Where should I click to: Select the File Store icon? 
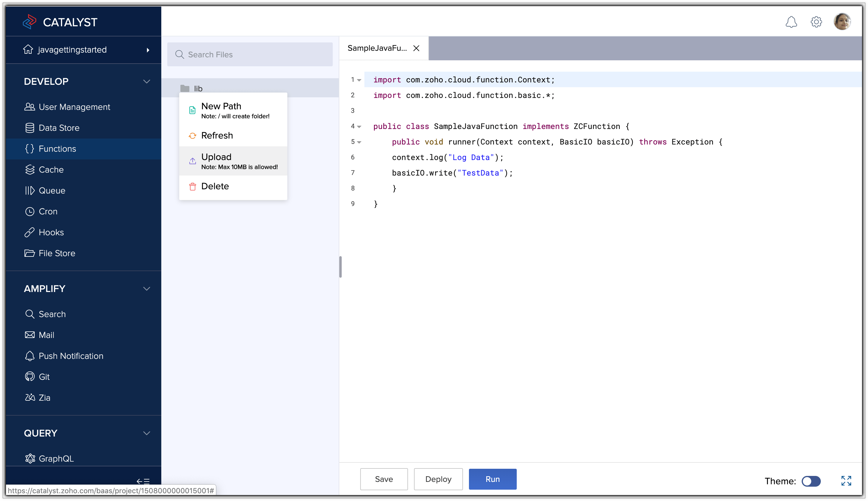(30, 253)
